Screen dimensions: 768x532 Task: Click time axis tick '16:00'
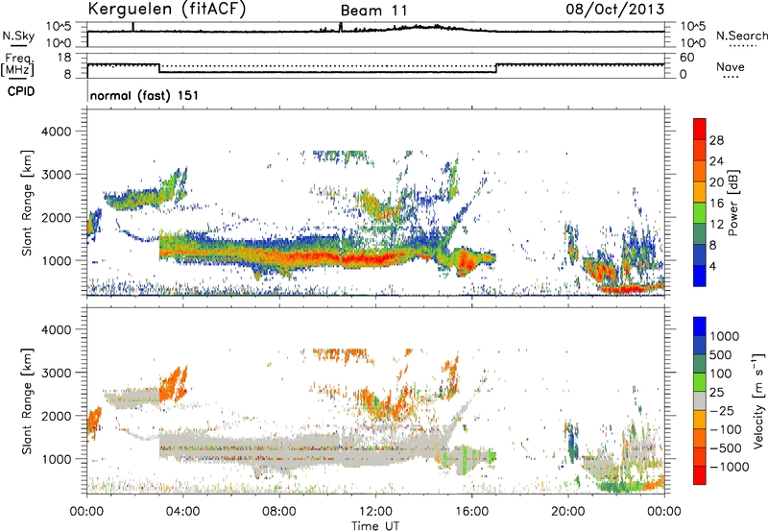(x=471, y=512)
